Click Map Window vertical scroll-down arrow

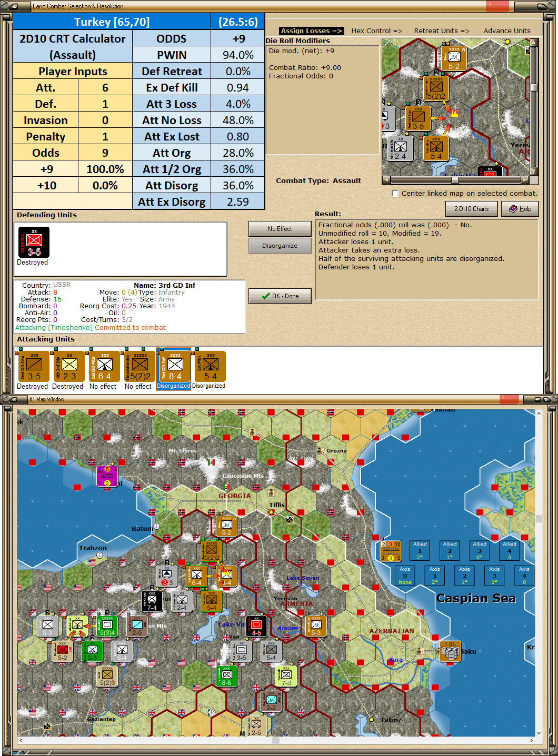click(539, 732)
